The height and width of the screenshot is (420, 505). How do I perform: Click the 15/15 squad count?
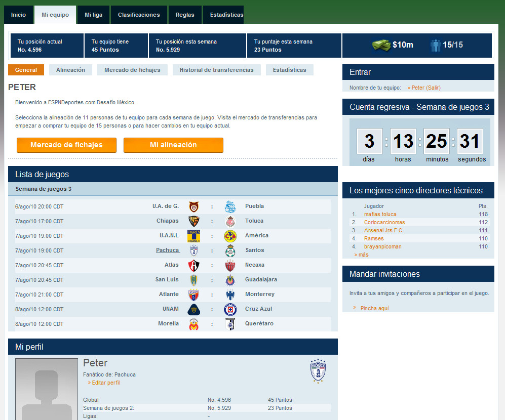point(453,45)
